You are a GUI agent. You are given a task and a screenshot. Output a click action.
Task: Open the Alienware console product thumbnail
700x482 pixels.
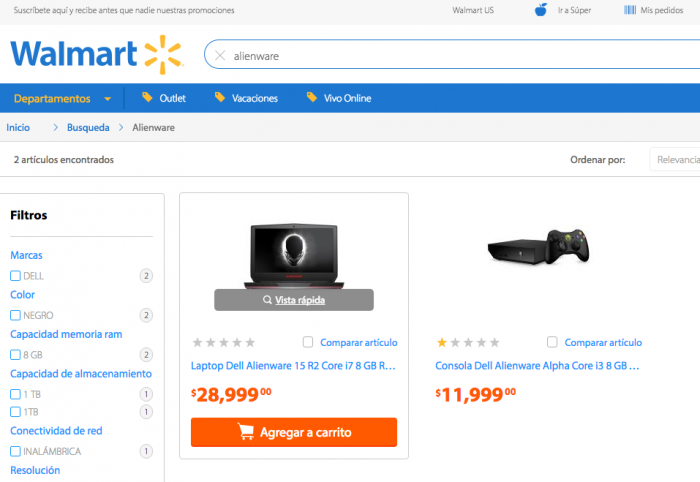538,248
